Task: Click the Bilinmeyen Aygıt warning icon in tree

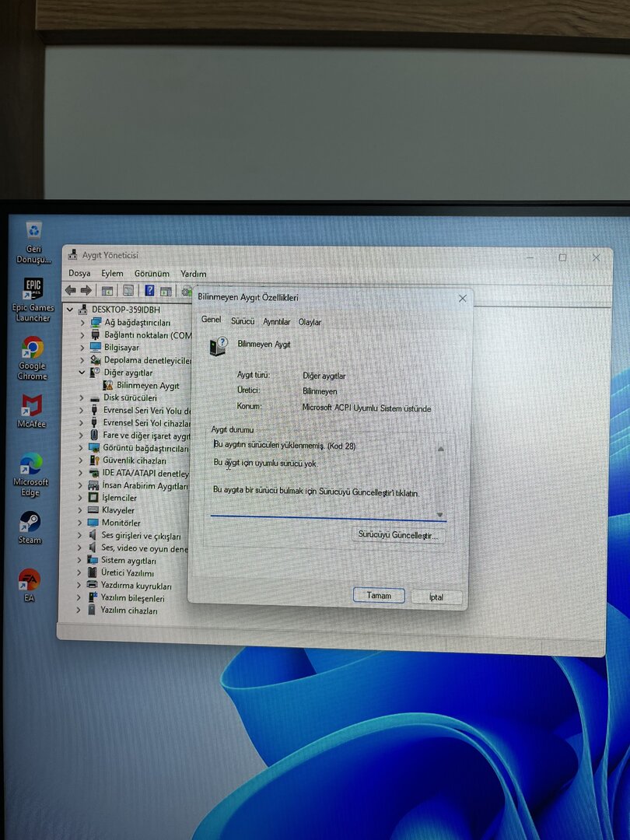Action: pos(107,385)
